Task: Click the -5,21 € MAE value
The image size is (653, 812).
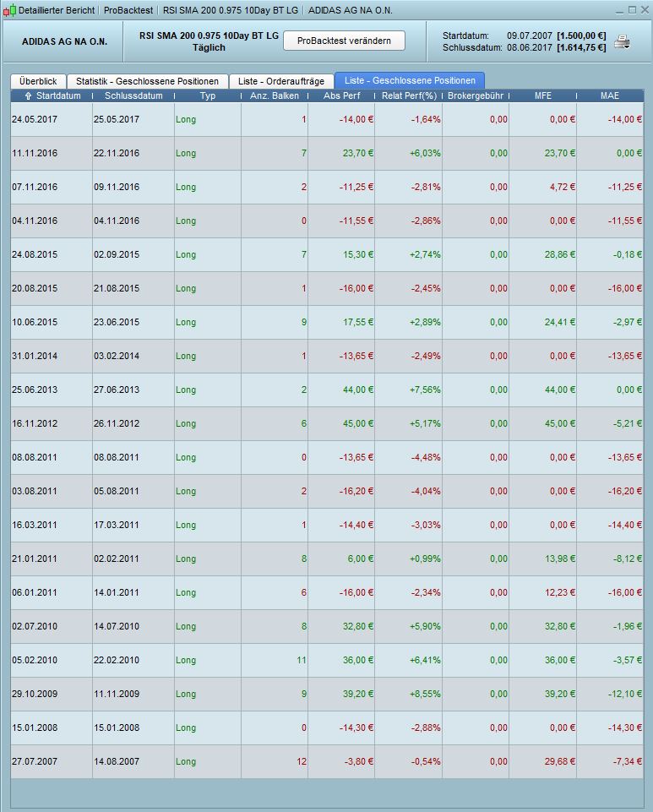Action: (x=628, y=423)
